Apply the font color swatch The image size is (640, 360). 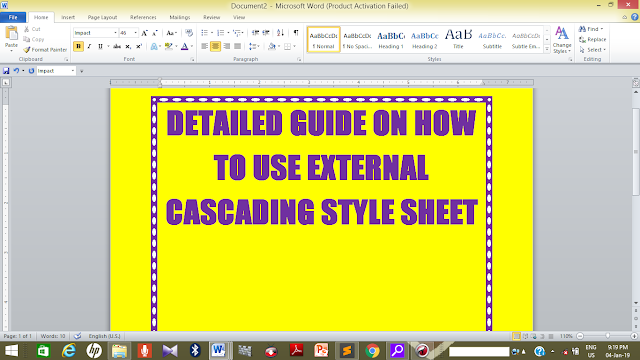pyautogui.click(x=184, y=46)
